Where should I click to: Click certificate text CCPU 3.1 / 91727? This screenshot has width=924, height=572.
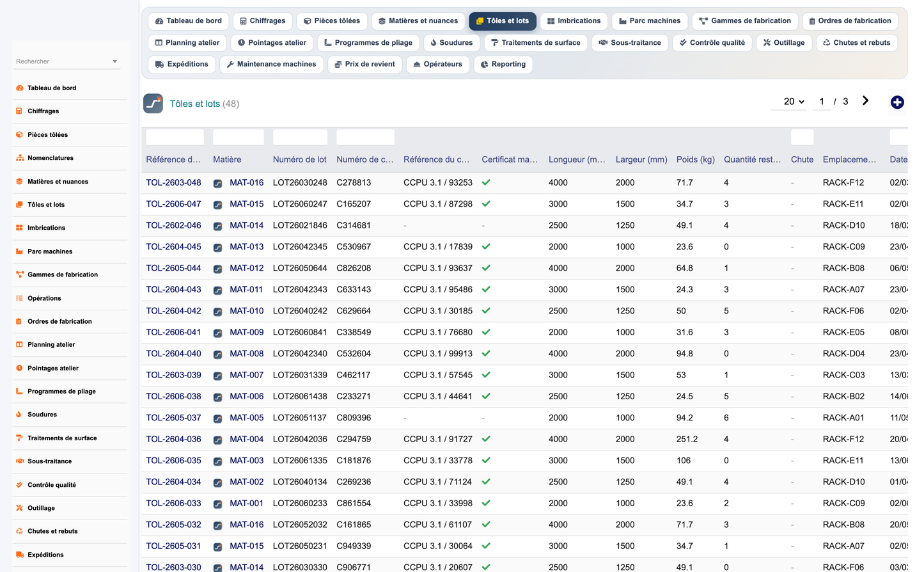click(438, 439)
